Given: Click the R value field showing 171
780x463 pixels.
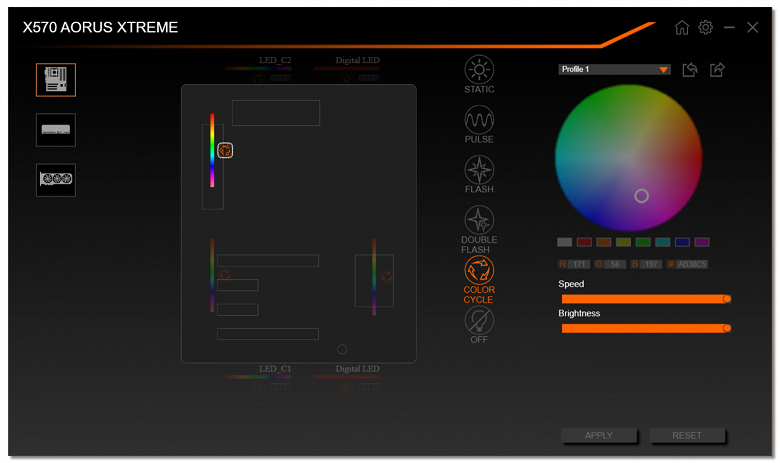Looking at the screenshot, I should tap(579, 264).
